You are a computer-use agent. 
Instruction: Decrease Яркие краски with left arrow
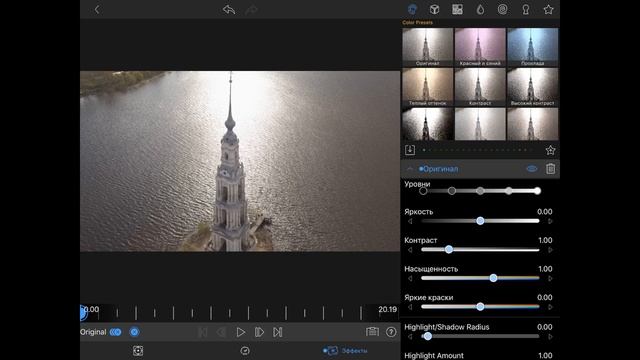[410, 307]
